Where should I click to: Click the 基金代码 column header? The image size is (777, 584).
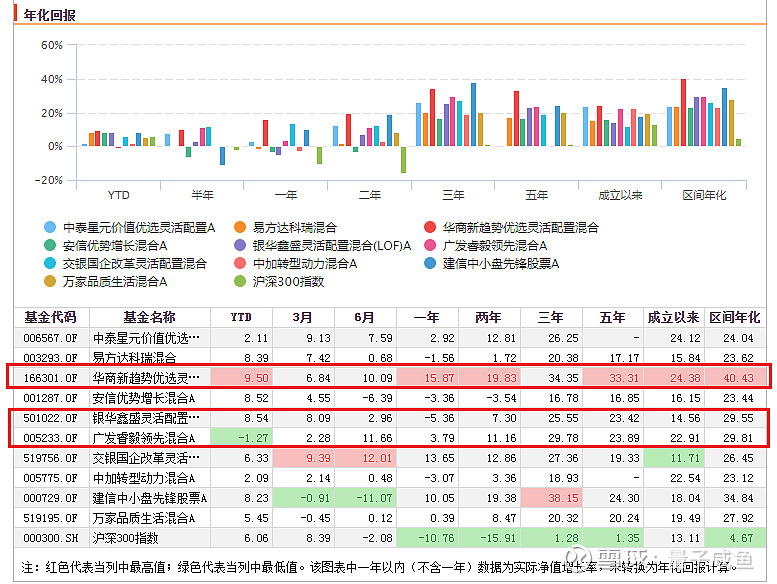51,317
